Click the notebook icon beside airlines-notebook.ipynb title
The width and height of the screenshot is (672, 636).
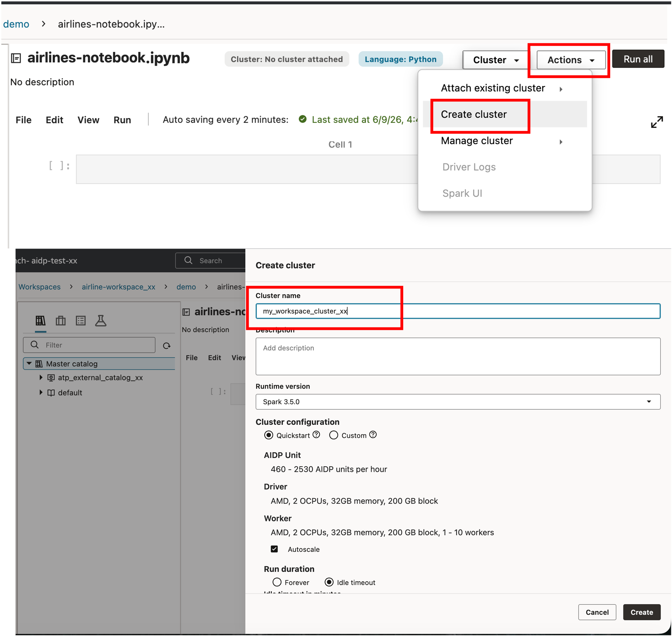pos(16,58)
